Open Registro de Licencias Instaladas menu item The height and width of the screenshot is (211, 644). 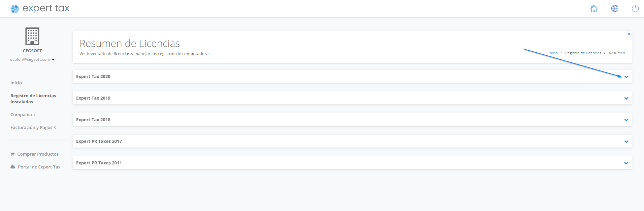point(33,99)
